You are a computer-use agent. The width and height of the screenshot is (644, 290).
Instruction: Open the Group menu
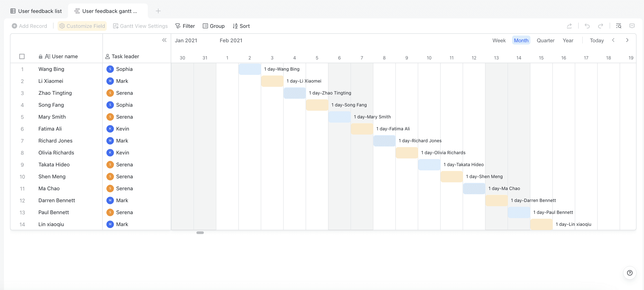pos(214,26)
